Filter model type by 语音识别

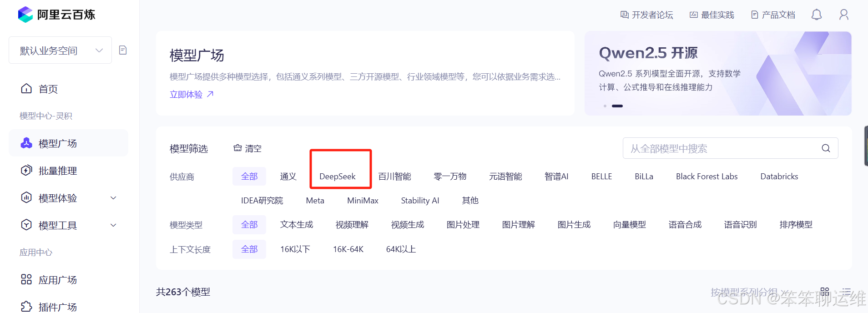point(741,225)
